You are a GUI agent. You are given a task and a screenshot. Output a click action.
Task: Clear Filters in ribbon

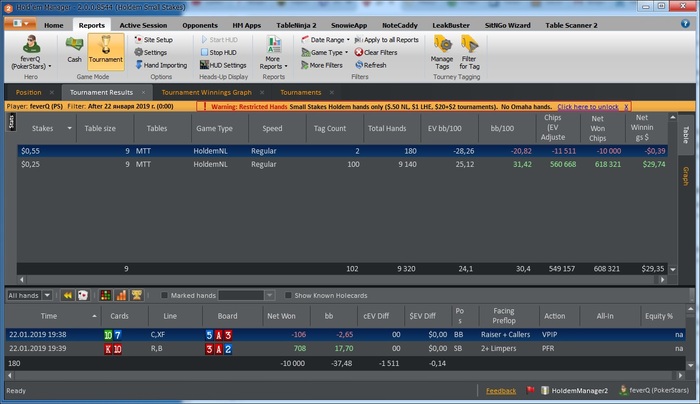click(376, 52)
